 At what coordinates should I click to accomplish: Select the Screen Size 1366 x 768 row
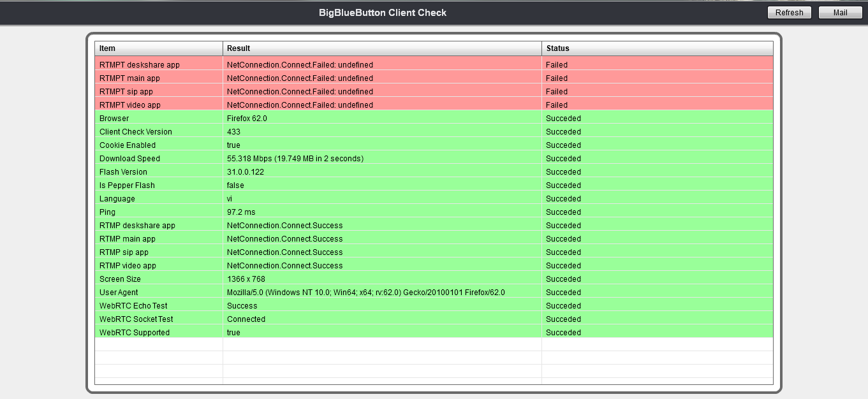pos(247,279)
